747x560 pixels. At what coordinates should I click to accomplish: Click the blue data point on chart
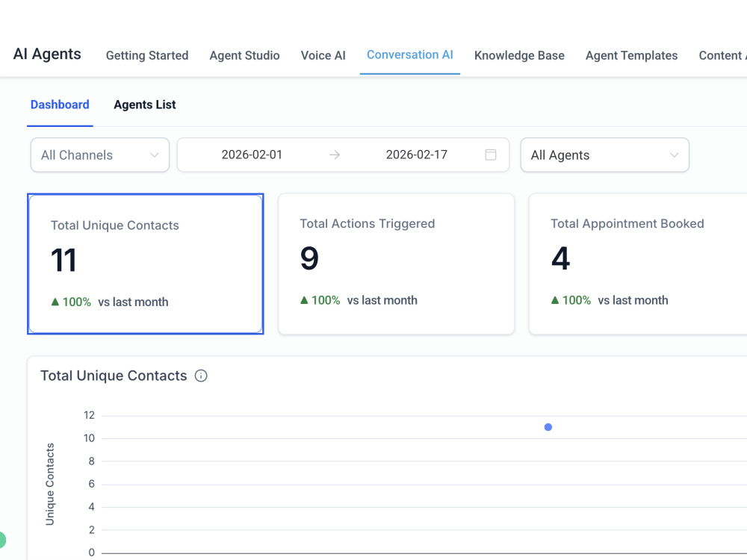click(x=548, y=427)
